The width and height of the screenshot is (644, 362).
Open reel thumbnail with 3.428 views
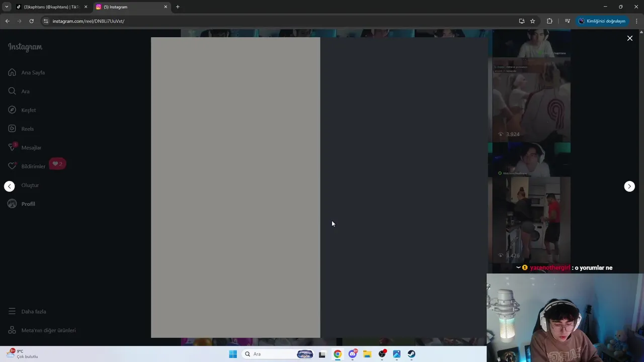point(531,220)
